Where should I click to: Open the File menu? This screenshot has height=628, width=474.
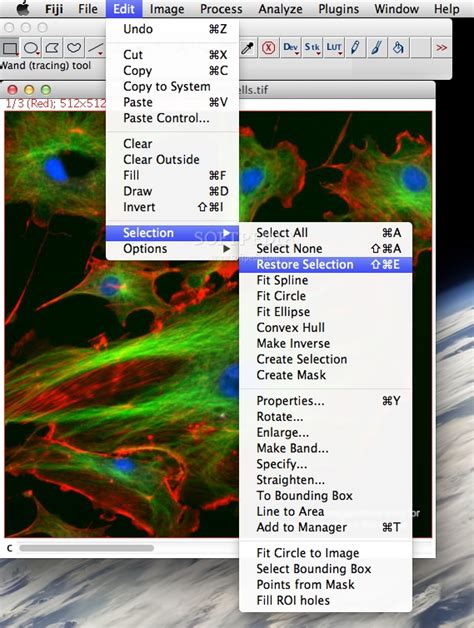click(x=88, y=9)
